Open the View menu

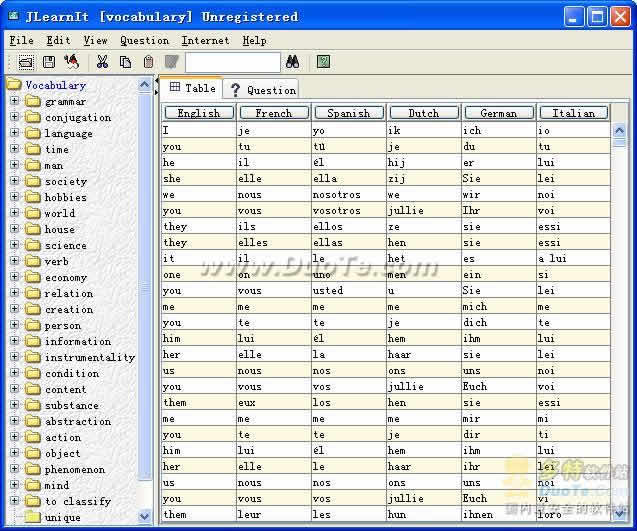click(95, 41)
